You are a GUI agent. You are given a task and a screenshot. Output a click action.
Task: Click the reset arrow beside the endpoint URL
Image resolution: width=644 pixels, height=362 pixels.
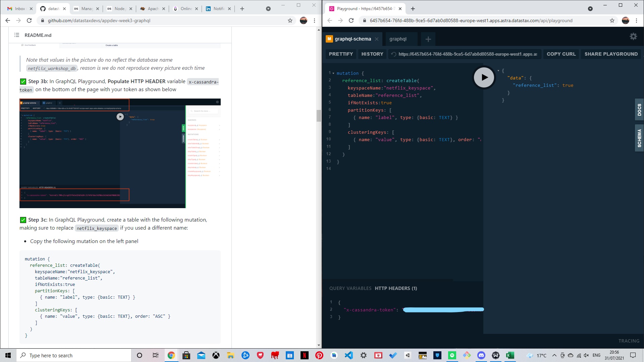point(393,54)
